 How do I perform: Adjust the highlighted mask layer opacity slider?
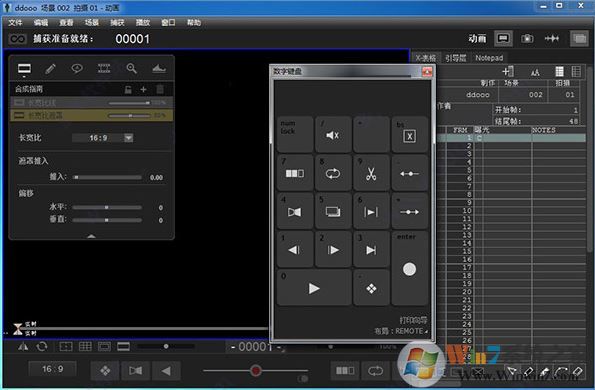[x=129, y=115]
